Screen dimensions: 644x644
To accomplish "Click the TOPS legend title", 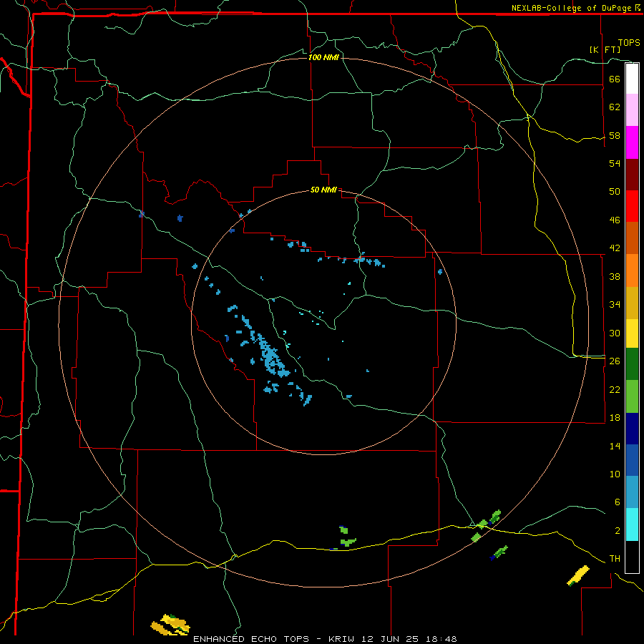I will point(629,43).
